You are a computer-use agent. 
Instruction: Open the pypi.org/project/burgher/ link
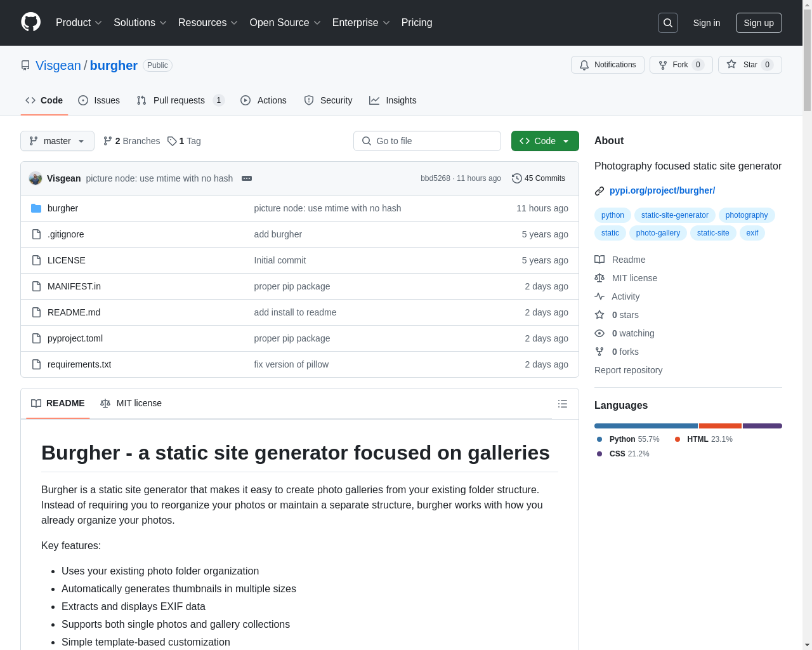(662, 190)
